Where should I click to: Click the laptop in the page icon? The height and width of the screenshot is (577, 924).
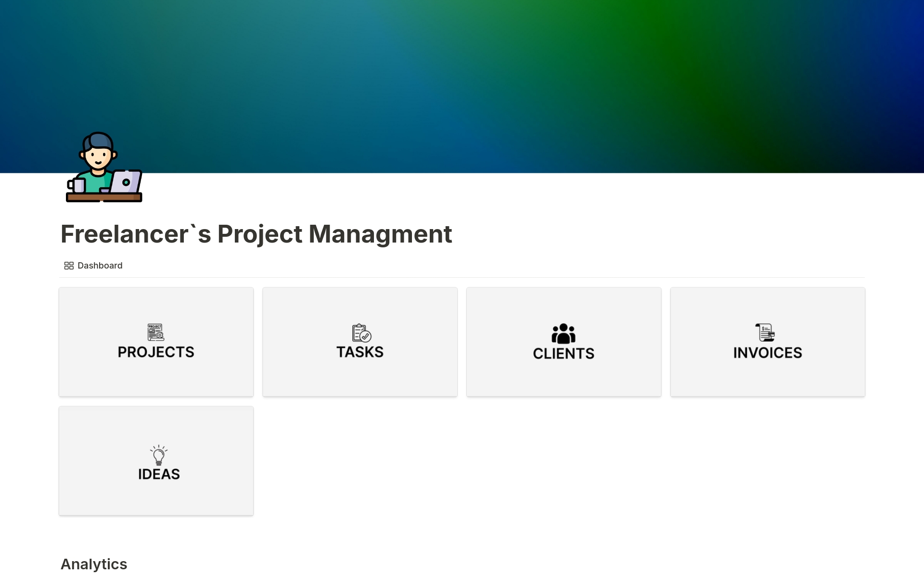(x=125, y=182)
